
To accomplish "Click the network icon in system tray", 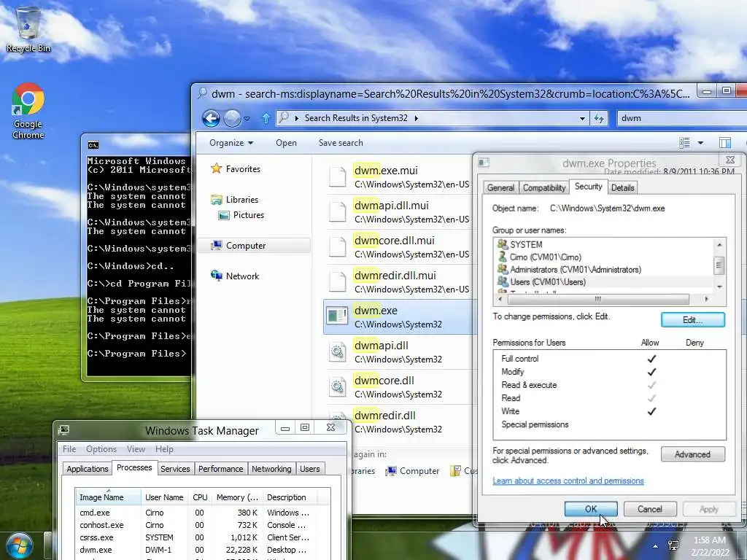I will pyautogui.click(x=673, y=545).
